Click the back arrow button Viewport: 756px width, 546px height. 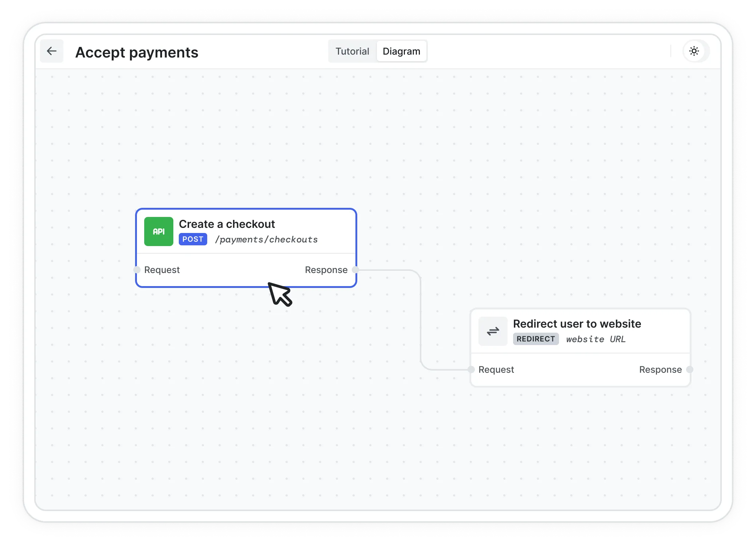click(52, 51)
